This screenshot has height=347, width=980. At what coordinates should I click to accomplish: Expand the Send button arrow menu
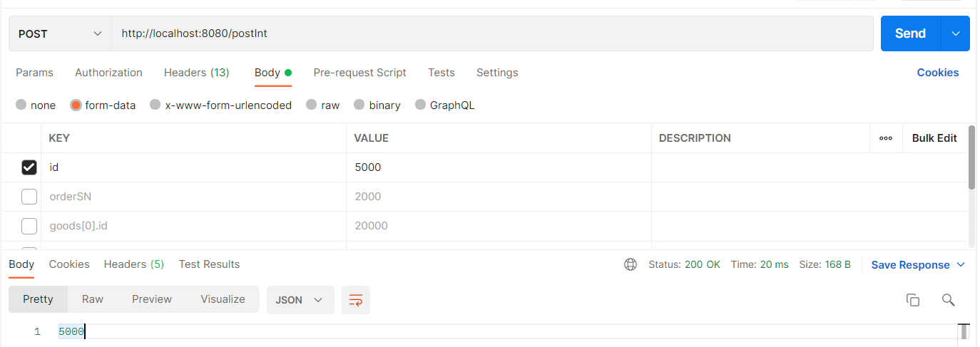[x=956, y=33]
